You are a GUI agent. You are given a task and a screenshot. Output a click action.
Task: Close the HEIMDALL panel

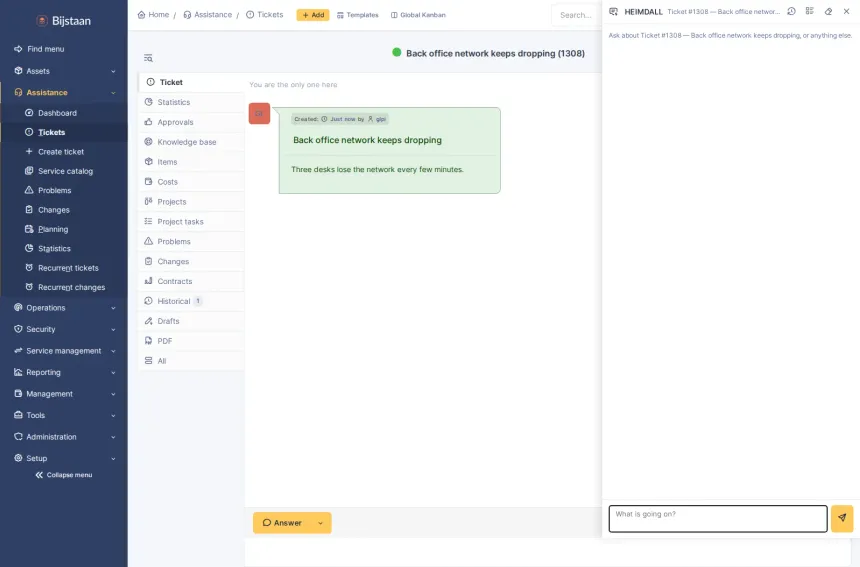846,11
